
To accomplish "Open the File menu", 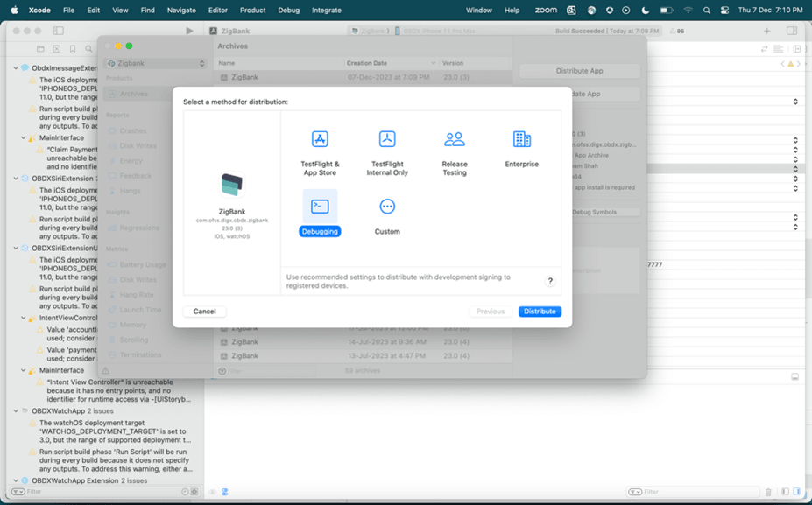I will coord(69,10).
